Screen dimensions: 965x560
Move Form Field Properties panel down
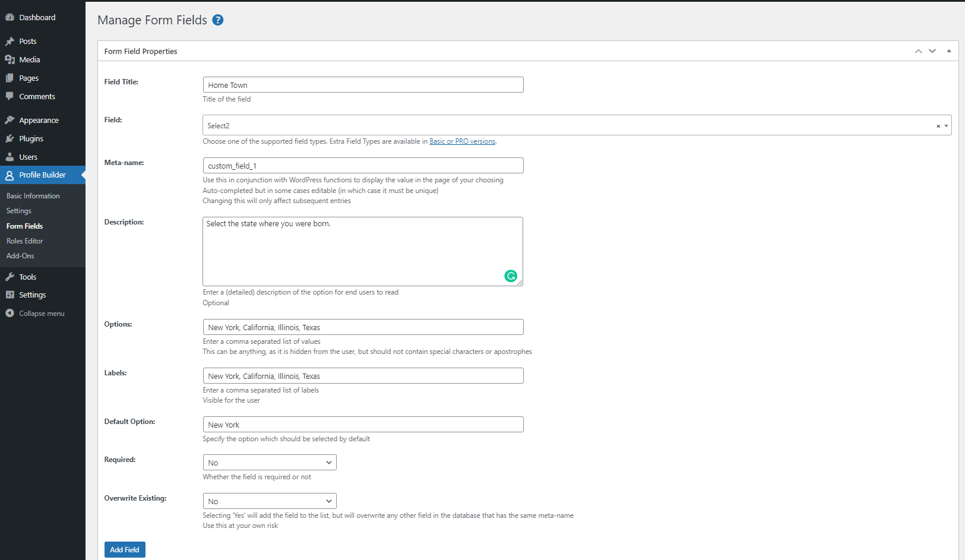coord(932,51)
